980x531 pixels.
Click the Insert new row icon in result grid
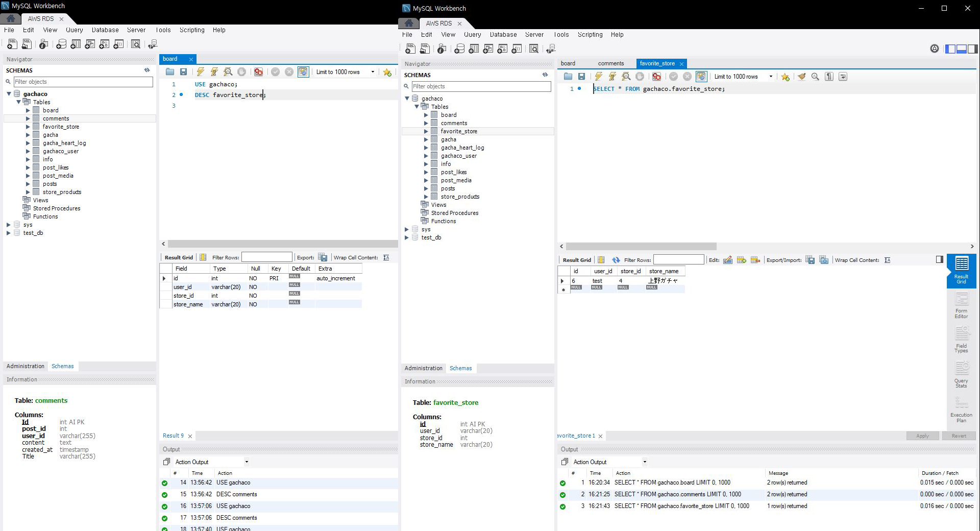tap(742, 260)
